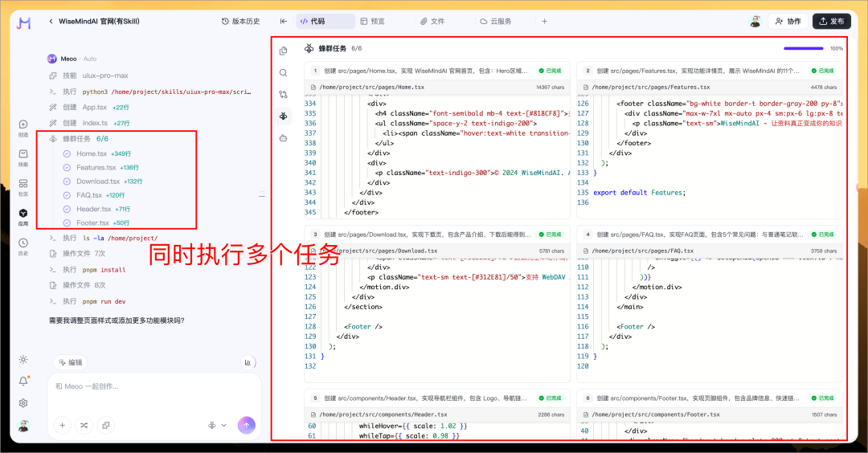Open the source control branch icon
Viewport: 868px width, 453px height.
pyautogui.click(x=283, y=94)
